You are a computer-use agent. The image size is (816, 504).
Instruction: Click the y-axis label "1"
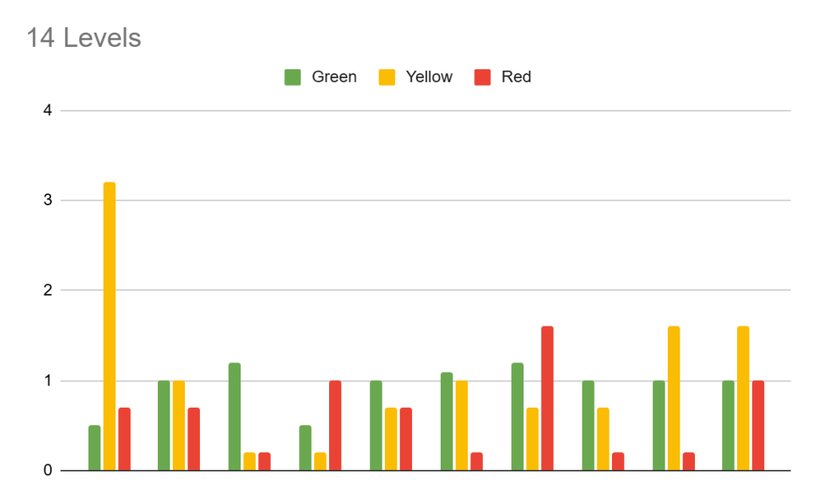tap(48, 381)
